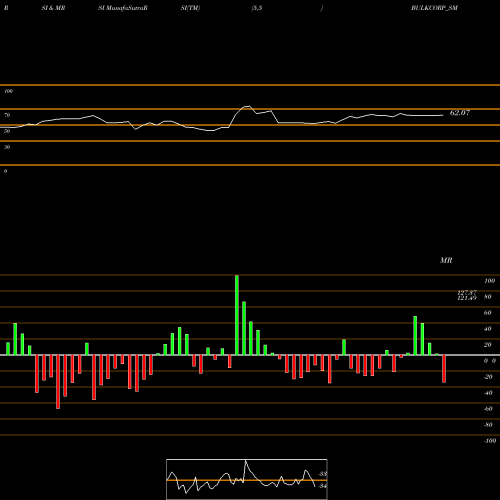Click the 'SI & MR' header text
Viewport: 500px width, 500px height.
(53, 8)
